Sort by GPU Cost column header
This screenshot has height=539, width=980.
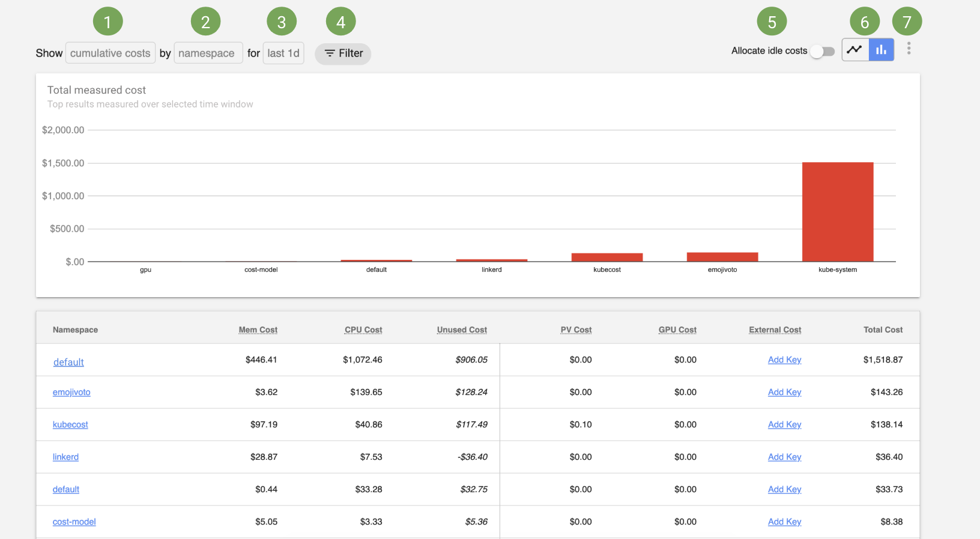pos(677,330)
